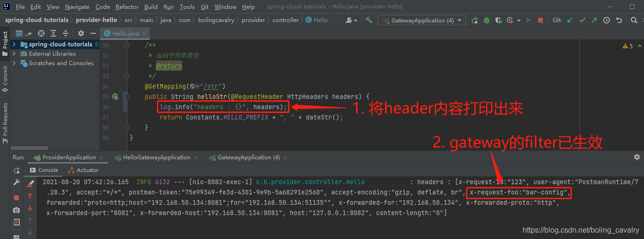
Task: Open dropdown arrow next to Profiler icon
Action: [x=519, y=20]
